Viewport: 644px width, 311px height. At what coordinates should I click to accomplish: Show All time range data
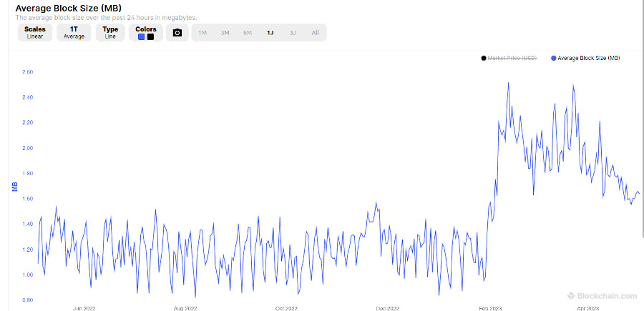coord(315,33)
